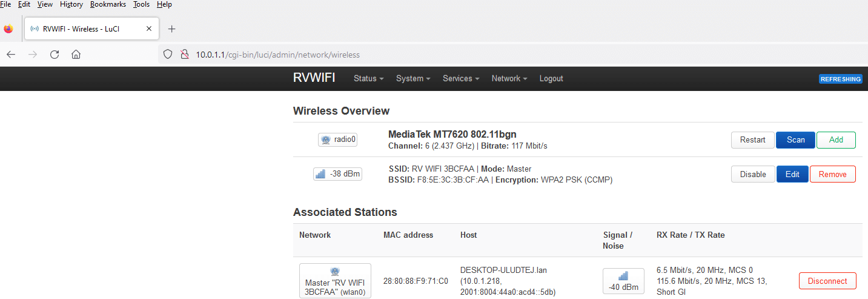Disconnect the DESKTOP-ULUDTEJ station

[x=827, y=281]
